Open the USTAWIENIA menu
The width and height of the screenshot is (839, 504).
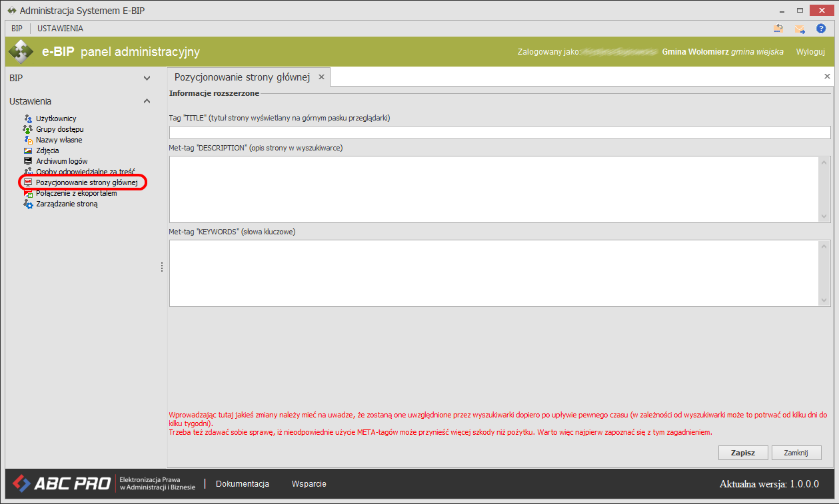pos(60,29)
